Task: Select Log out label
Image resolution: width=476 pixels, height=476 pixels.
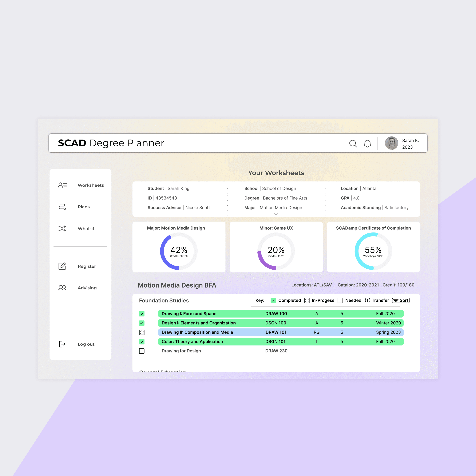Action: (x=86, y=344)
